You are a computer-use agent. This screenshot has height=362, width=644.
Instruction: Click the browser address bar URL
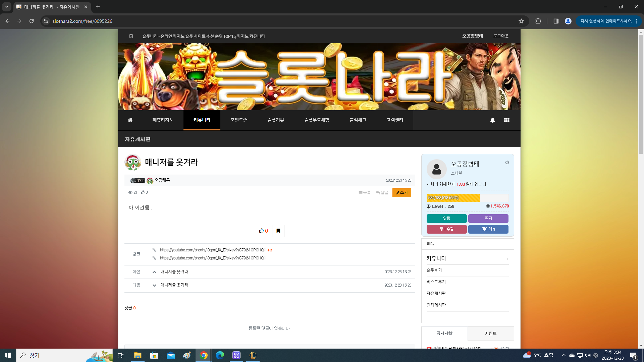pos(83,21)
